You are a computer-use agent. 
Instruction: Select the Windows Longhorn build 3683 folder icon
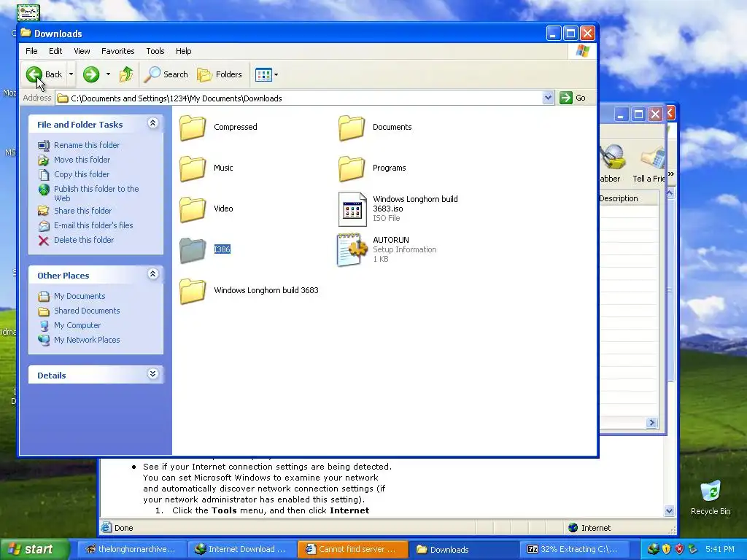tap(193, 291)
